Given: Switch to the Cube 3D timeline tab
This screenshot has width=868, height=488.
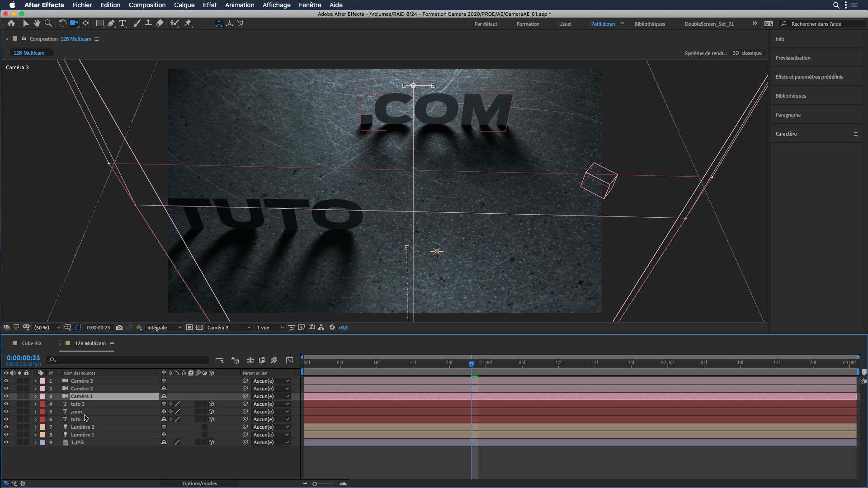Looking at the screenshot, I should pyautogui.click(x=31, y=343).
